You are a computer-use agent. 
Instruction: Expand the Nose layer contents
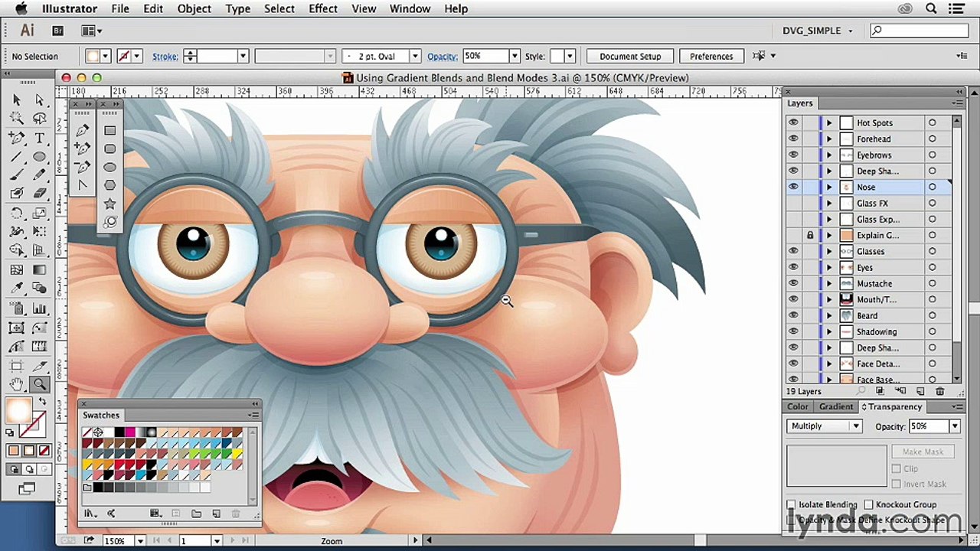[828, 187]
